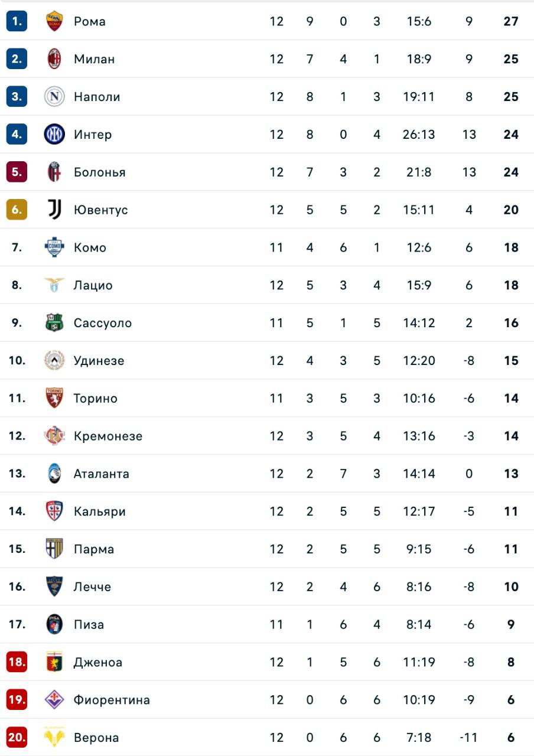Click the Roma club crest icon
The width and height of the screenshot is (534, 756).
[54, 21]
